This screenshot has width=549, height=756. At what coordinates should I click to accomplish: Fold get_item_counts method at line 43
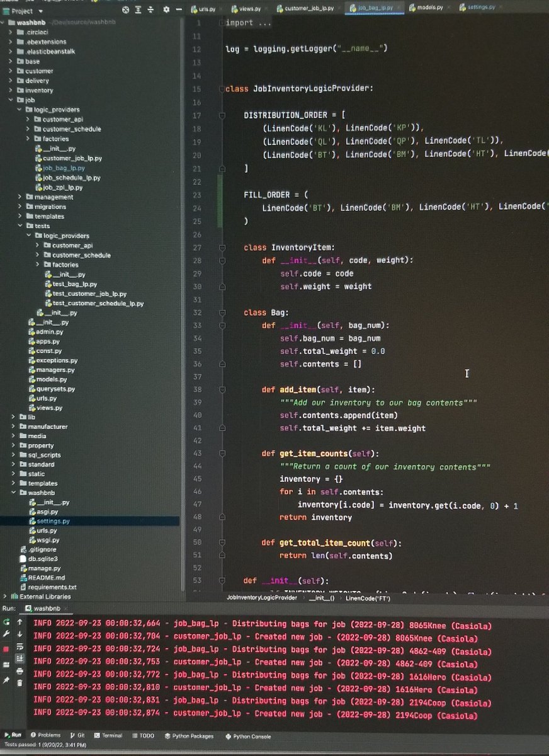click(x=222, y=454)
